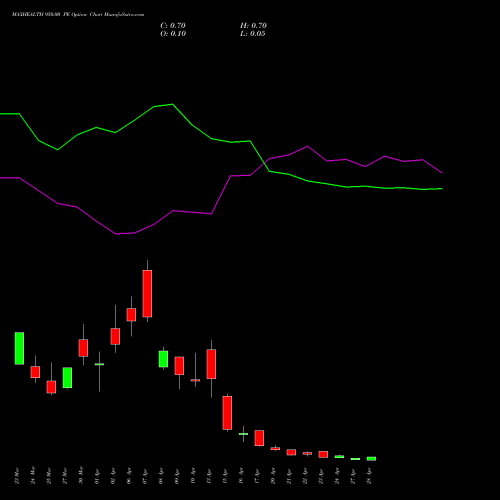Click the red candlestick above 24 Mar

click(x=35, y=372)
